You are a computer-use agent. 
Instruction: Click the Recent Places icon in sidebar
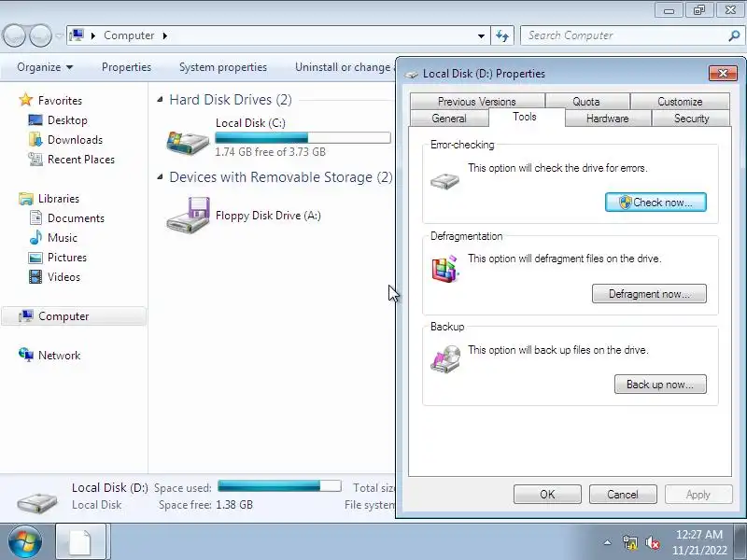pyautogui.click(x=35, y=159)
